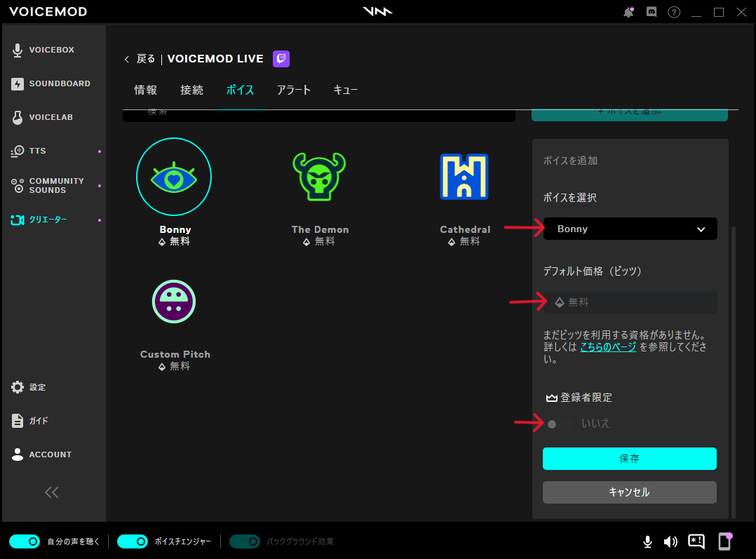Switch to the 情報 tab

(x=146, y=90)
